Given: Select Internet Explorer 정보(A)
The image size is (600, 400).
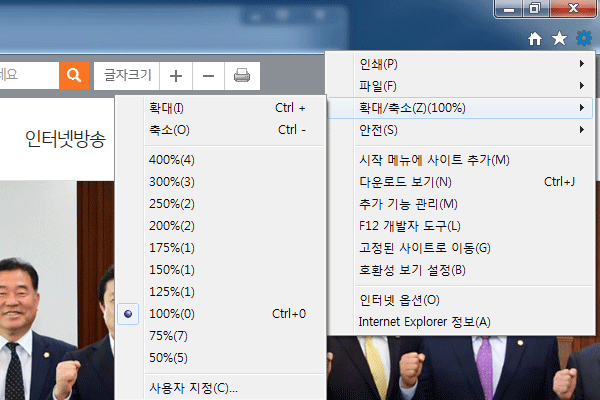Looking at the screenshot, I should (460, 322).
